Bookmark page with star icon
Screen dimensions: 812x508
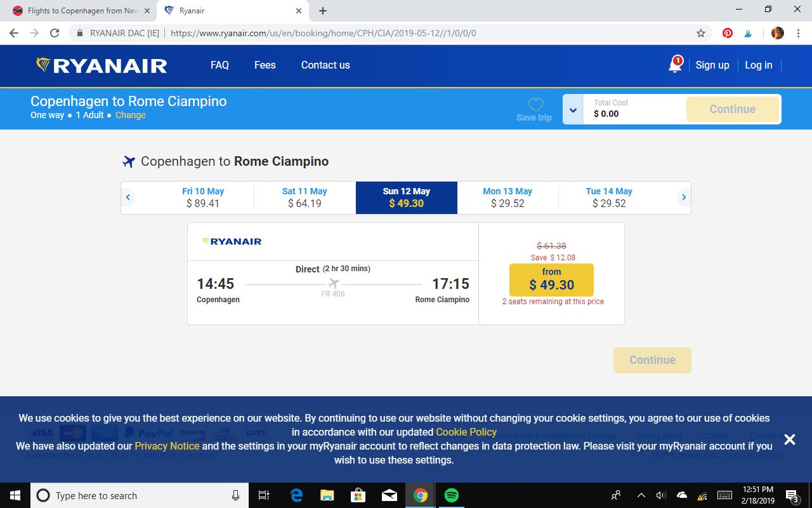coord(701,33)
